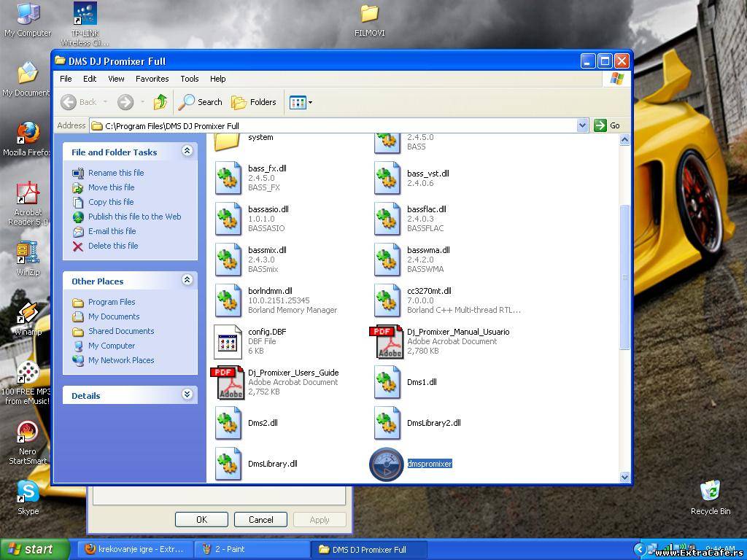The image size is (747, 560).
Task: Collapse the File and Folder Tasks panel
Action: pos(187,151)
